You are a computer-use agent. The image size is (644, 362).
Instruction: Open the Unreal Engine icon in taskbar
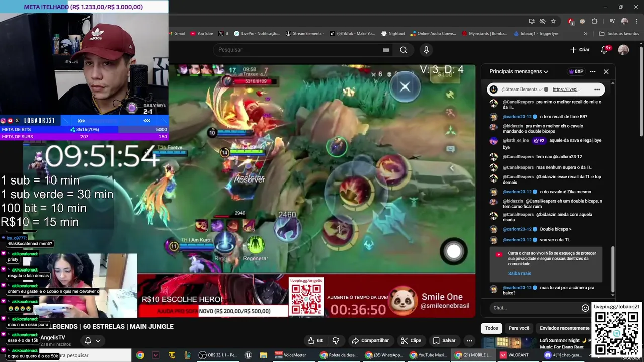[x=248, y=355]
